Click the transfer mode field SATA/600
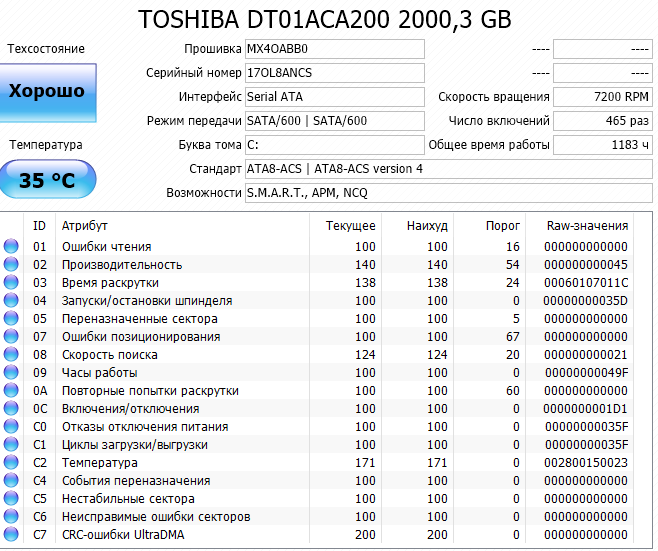This screenshot has height=551, width=658. [x=334, y=121]
